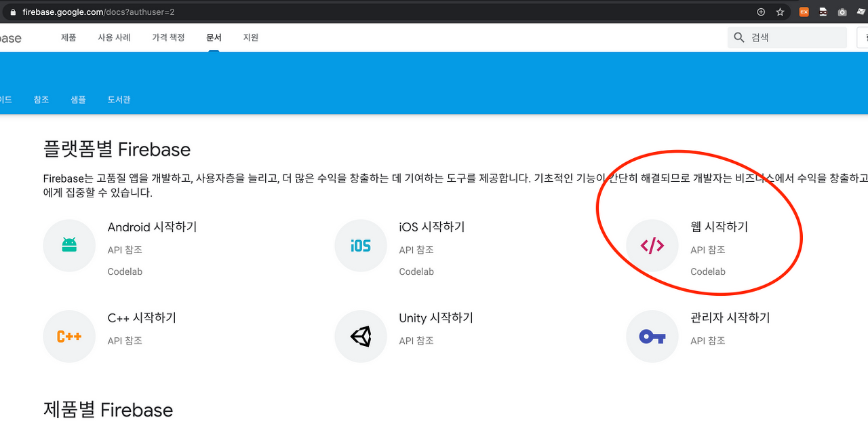868x441 pixels.
Task: Open the 지원 navigation item
Action: coord(251,37)
